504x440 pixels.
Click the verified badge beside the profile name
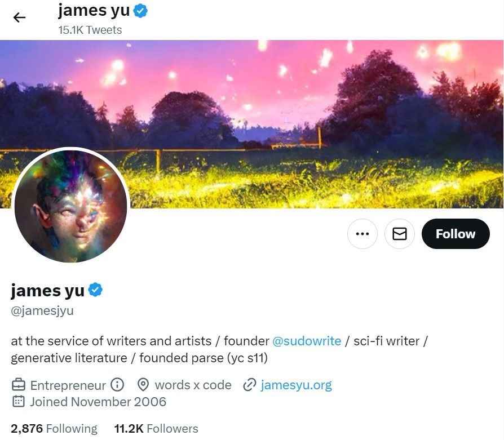coord(95,290)
